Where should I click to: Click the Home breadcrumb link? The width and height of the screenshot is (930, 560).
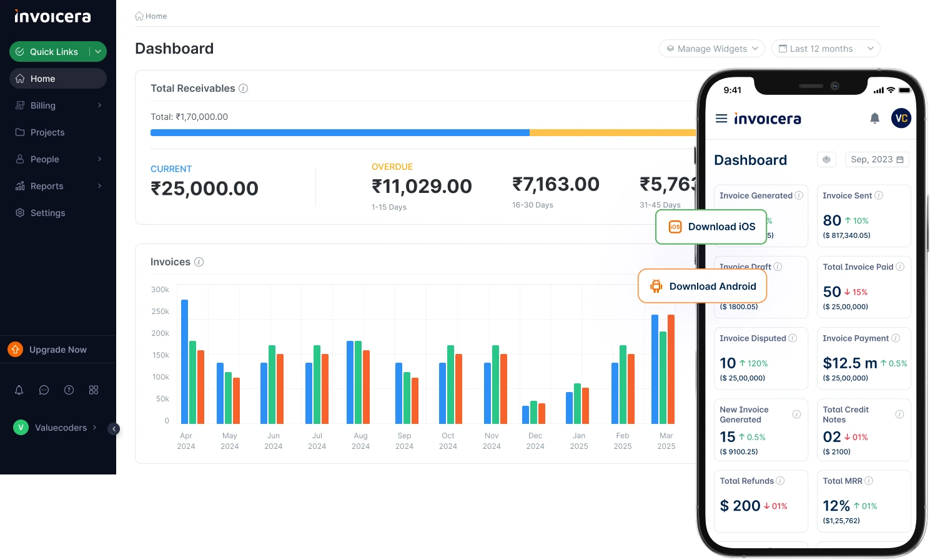tap(151, 16)
